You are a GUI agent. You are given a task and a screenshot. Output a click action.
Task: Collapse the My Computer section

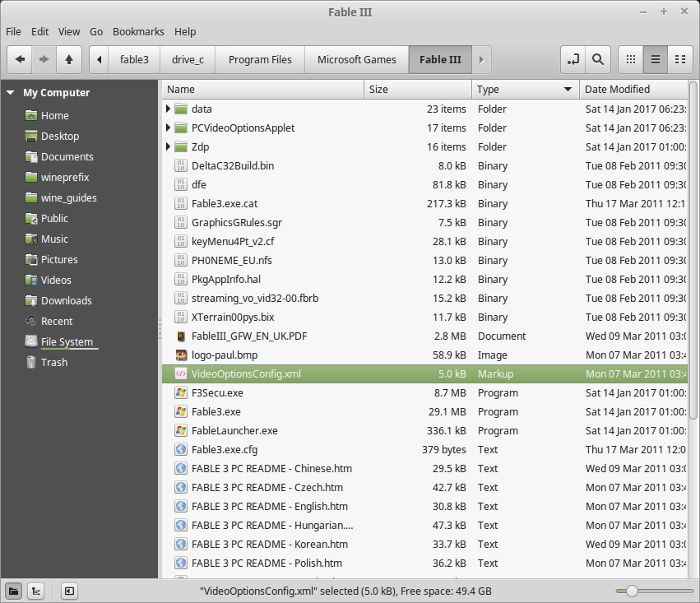pos(11,93)
